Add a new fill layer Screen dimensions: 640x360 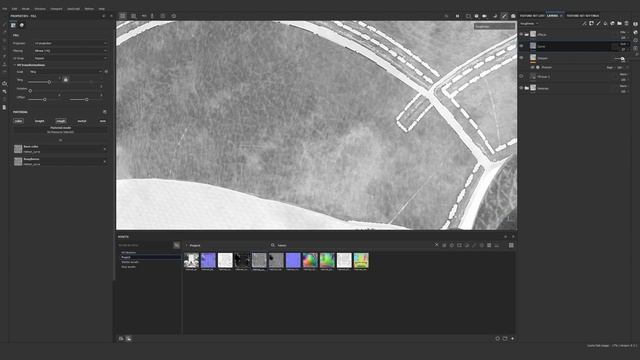[605, 24]
